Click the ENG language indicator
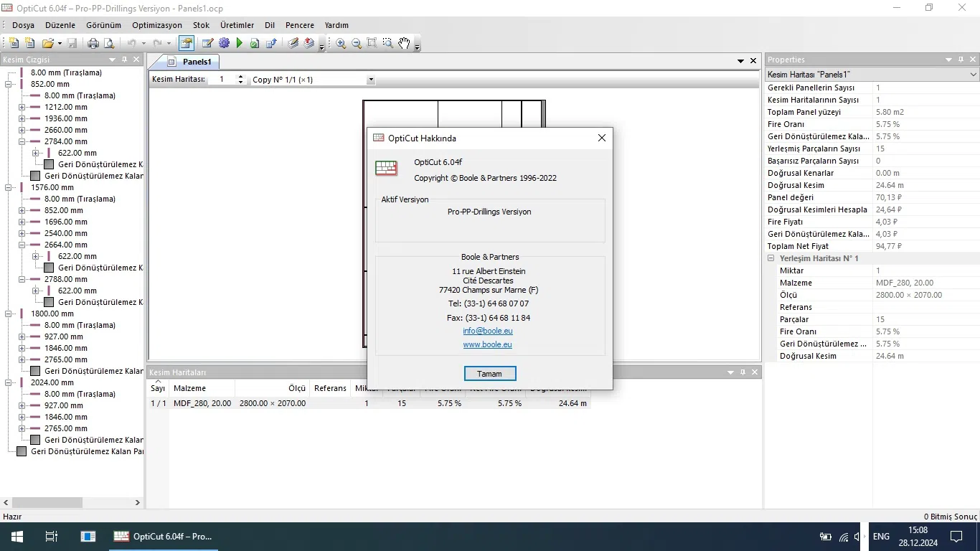This screenshot has width=980, height=551. (x=881, y=537)
